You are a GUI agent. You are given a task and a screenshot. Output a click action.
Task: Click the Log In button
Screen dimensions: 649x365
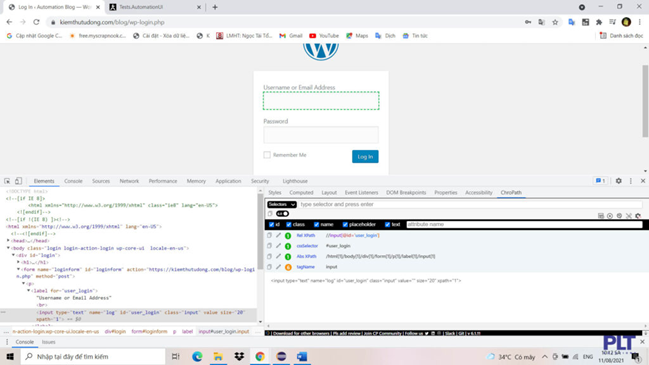[x=365, y=156]
